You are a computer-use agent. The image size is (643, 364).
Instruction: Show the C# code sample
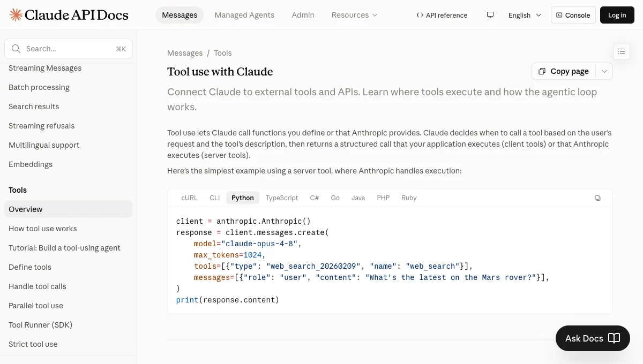(315, 198)
